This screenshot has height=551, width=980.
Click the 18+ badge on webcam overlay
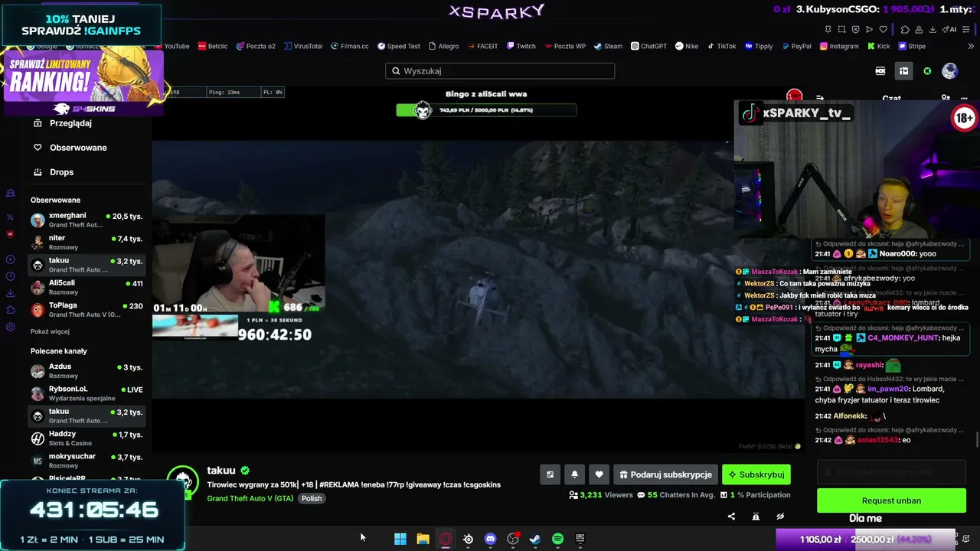964,118
